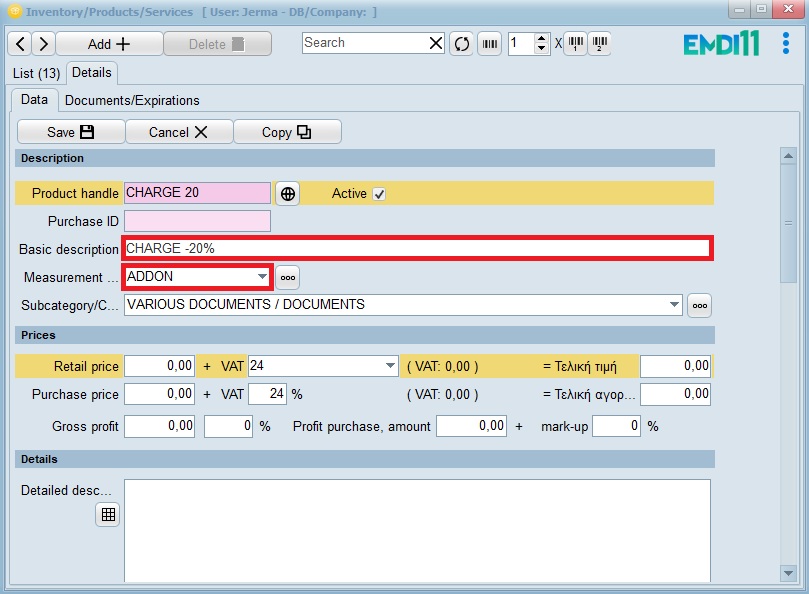809x594 pixels.
Task: Open the Documents/Expirations tab
Action: coord(132,100)
